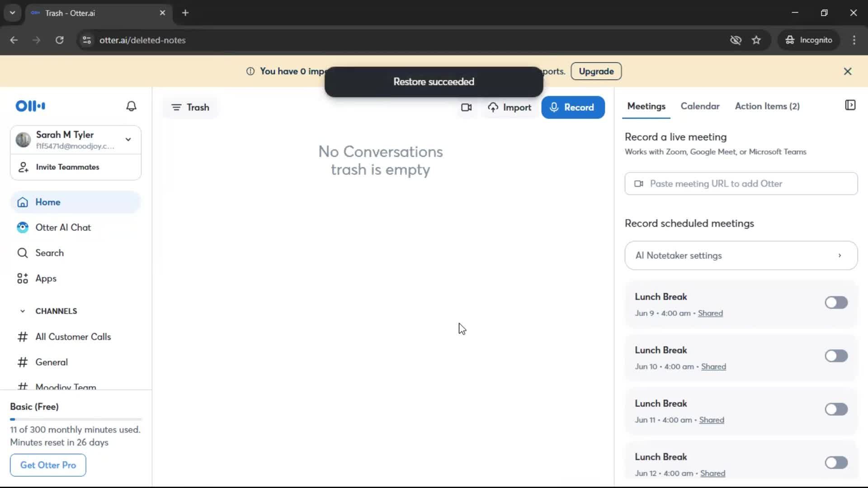Open Chrome three-dot menu
Image resolution: width=868 pixels, height=488 pixels.
[854, 40]
